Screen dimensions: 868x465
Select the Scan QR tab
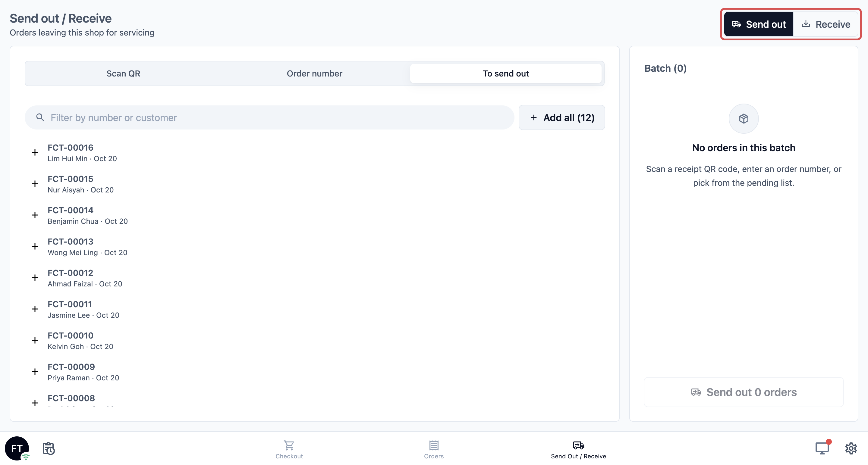pyautogui.click(x=123, y=73)
